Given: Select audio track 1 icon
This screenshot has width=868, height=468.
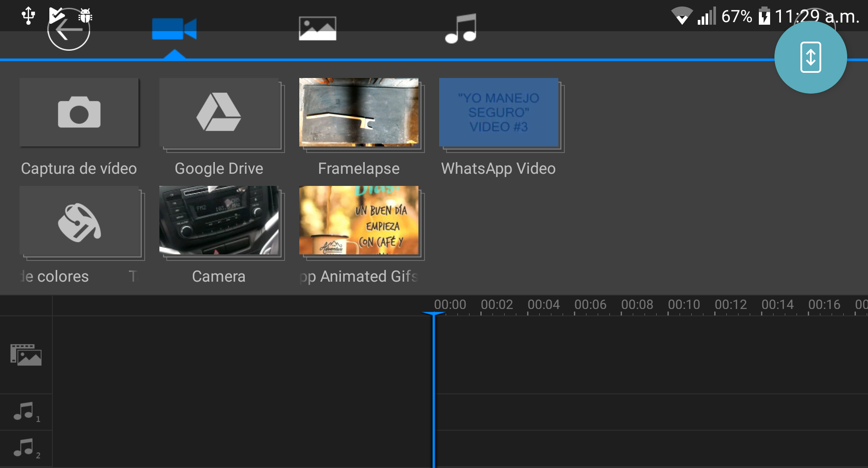Looking at the screenshot, I should (25, 412).
